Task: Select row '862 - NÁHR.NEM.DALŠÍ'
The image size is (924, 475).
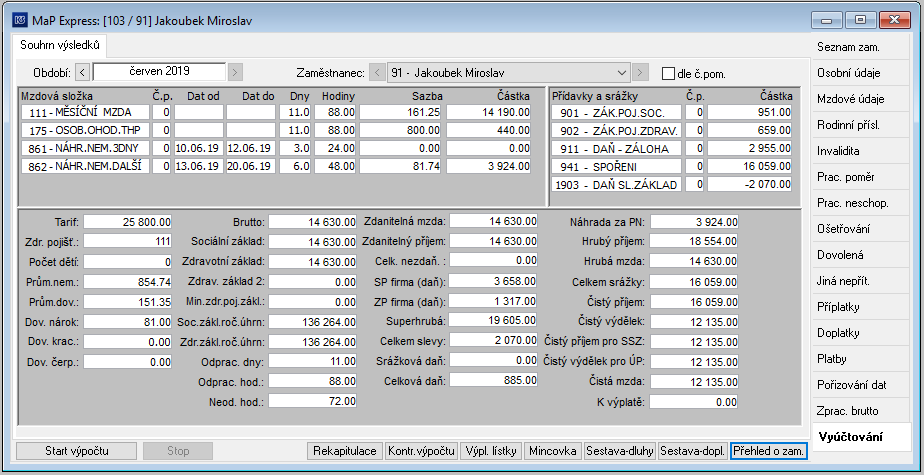Action: click(x=276, y=167)
